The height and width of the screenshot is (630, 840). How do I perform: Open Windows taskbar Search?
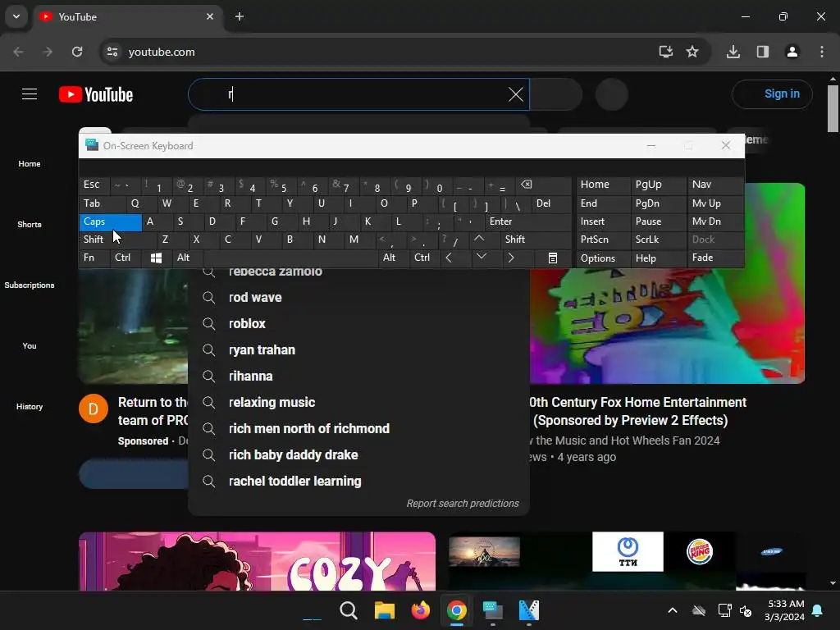[348, 610]
